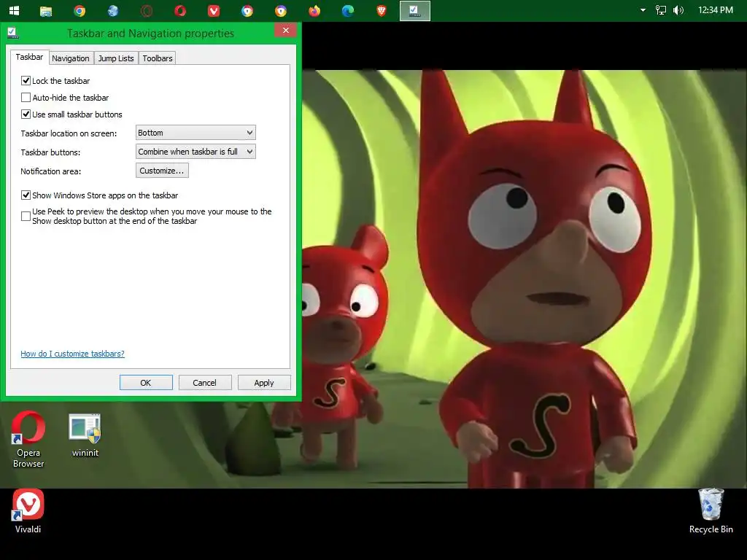The height and width of the screenshot is (560, 747).
Task: Enable Use Peek to preview the desktop
Action: coord(26,216)
